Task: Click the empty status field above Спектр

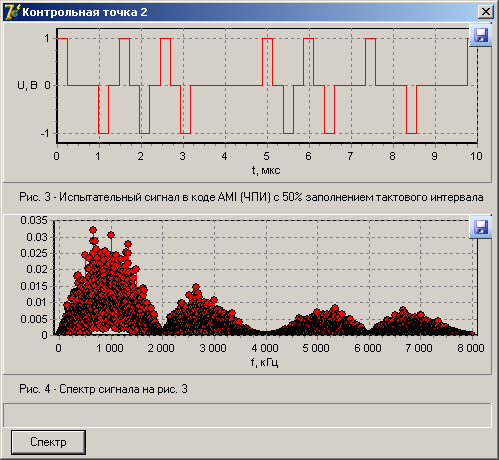Action: tap(247, 415)
